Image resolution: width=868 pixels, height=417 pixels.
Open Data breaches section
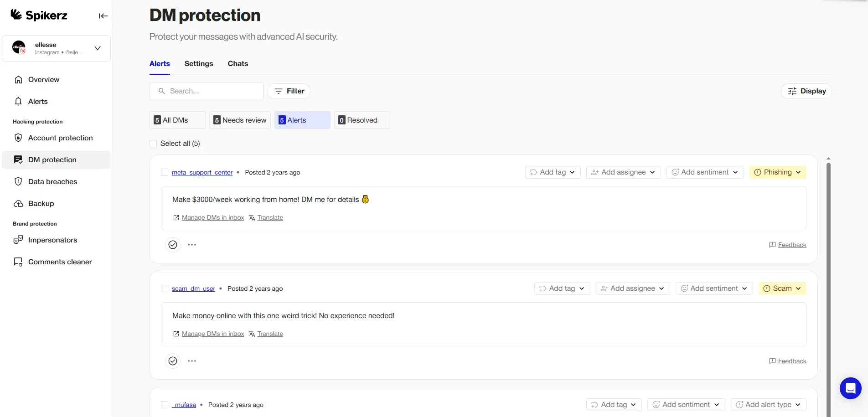pos(57,182)
